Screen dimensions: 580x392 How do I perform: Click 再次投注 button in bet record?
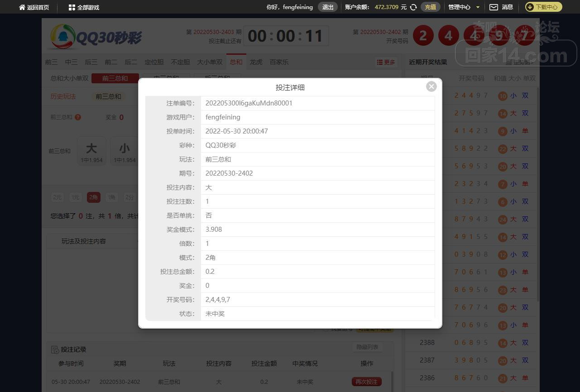coord(367,382)
